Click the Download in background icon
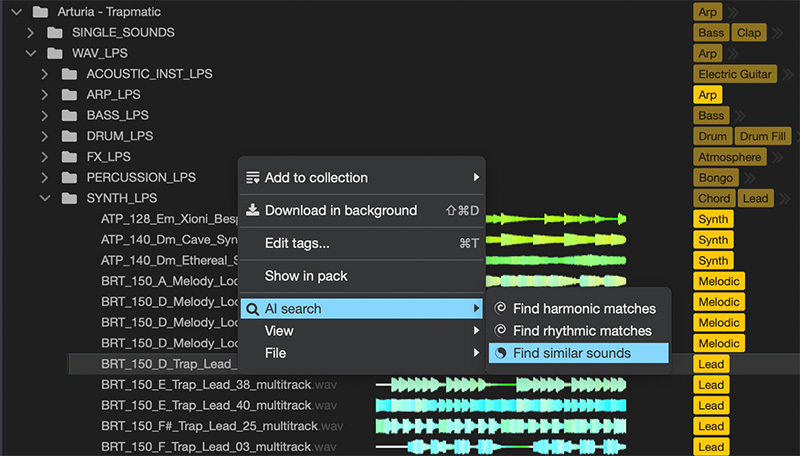The width and height of the screenshot is (800, 456). pos(253,211)
